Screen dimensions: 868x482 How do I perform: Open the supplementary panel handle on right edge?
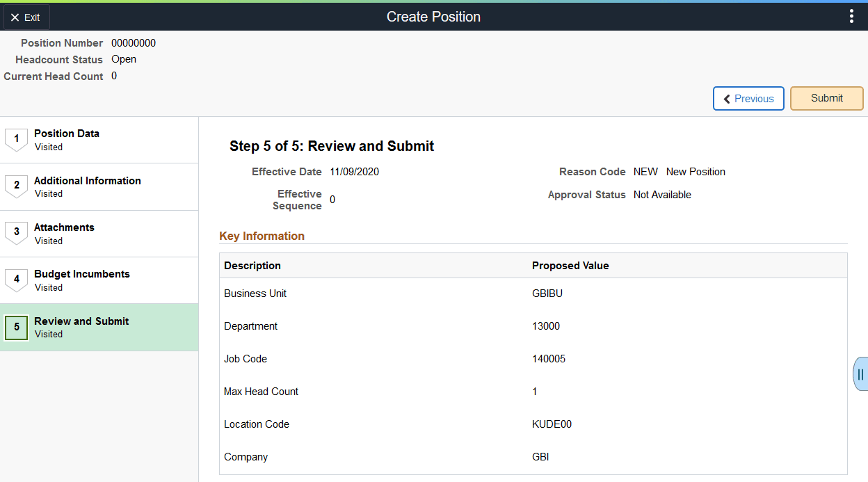coord(860,373)
